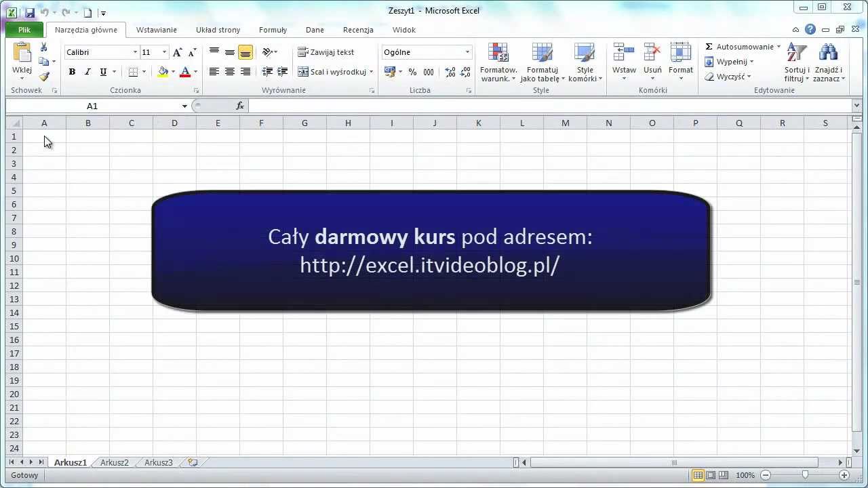This screenshot has width=868, height=488.
Task: Click the accounting number format icon
Action: tap(390, 72)
